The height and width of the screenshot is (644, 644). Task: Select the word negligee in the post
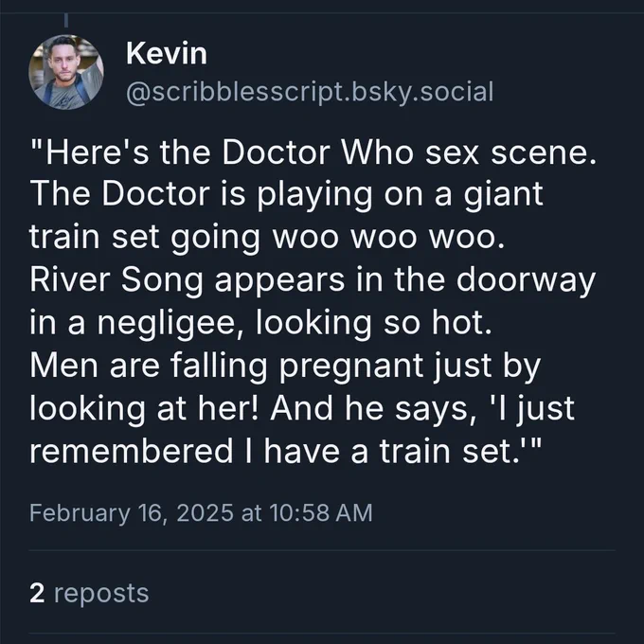(x=170, y=324)
